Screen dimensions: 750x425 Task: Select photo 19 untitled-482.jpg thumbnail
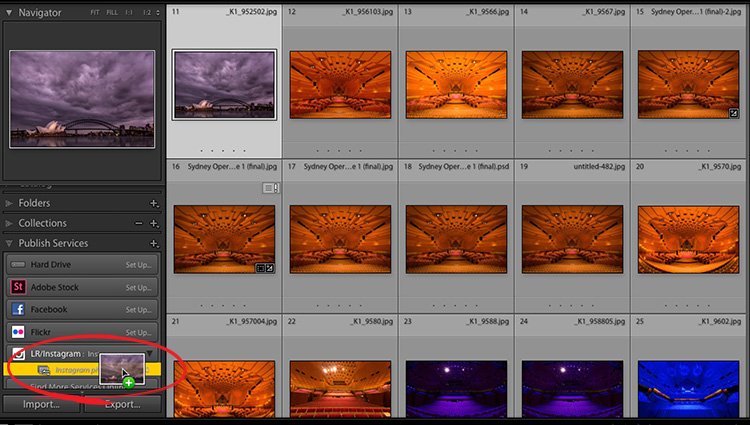point(573,240)
